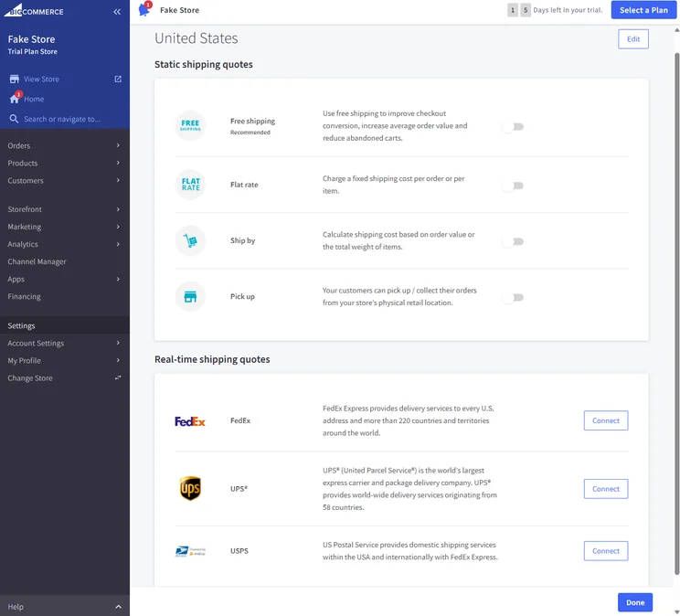Expand the Analytics menu chevron
This screenshot has width=680, height=616.
(x=118, y=244)
